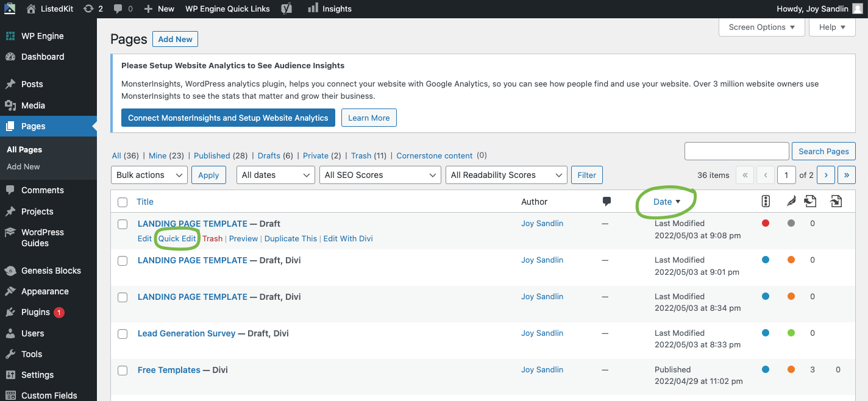868x401 pixels.
Task: Sort by incoming internal links column icon
Action: pyautogui.click(x=836, y=201)
